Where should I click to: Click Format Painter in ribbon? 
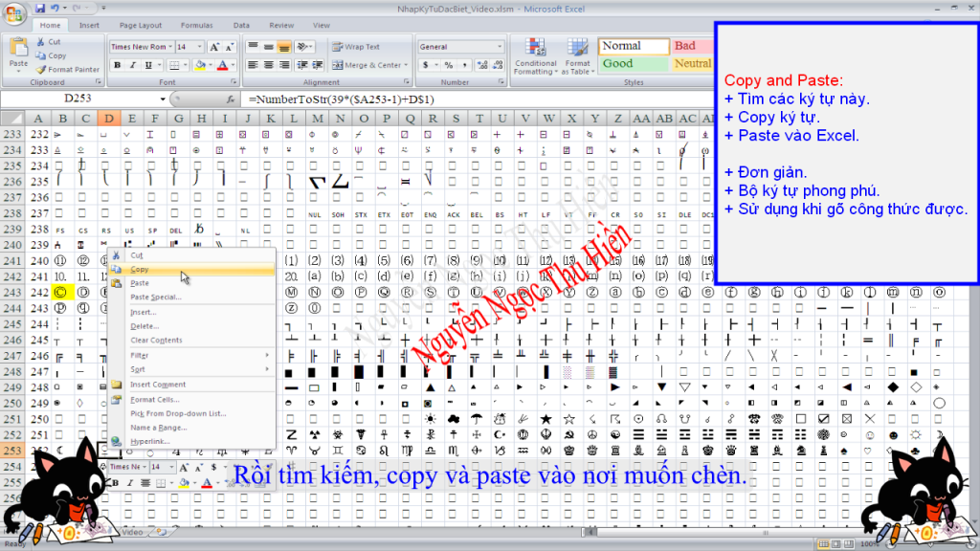(68, 69)
